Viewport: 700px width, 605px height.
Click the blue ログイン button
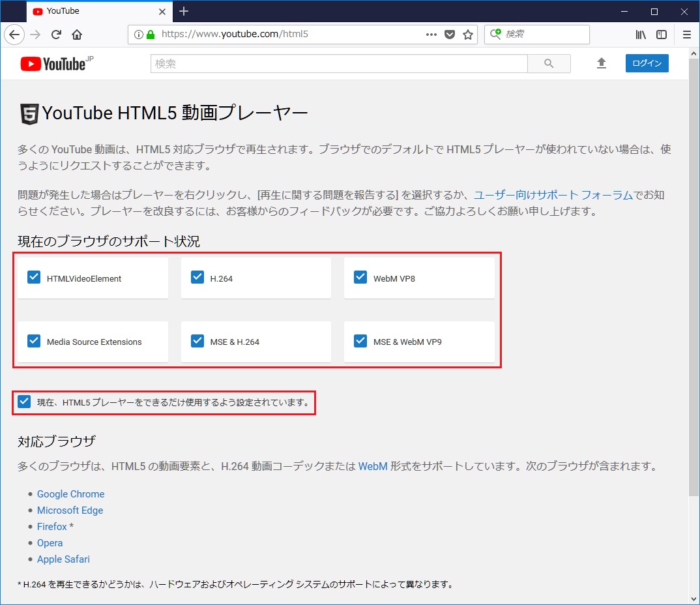(647, 63)
